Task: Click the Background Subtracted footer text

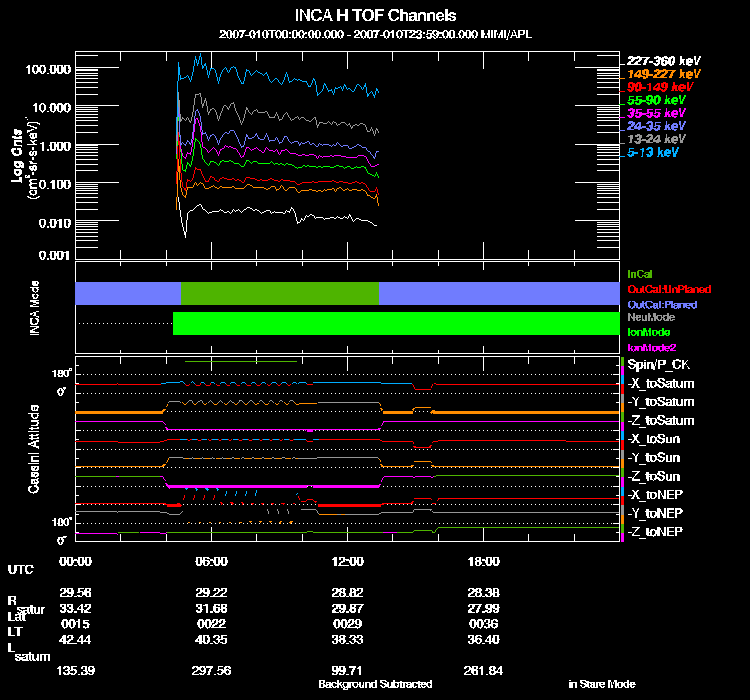Action: (375, 684)
